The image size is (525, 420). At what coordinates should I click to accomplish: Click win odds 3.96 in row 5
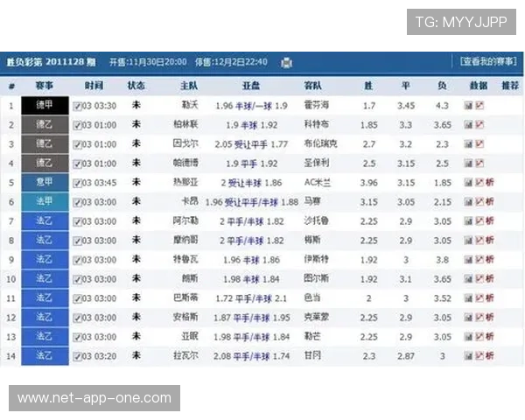coord(368,183)
